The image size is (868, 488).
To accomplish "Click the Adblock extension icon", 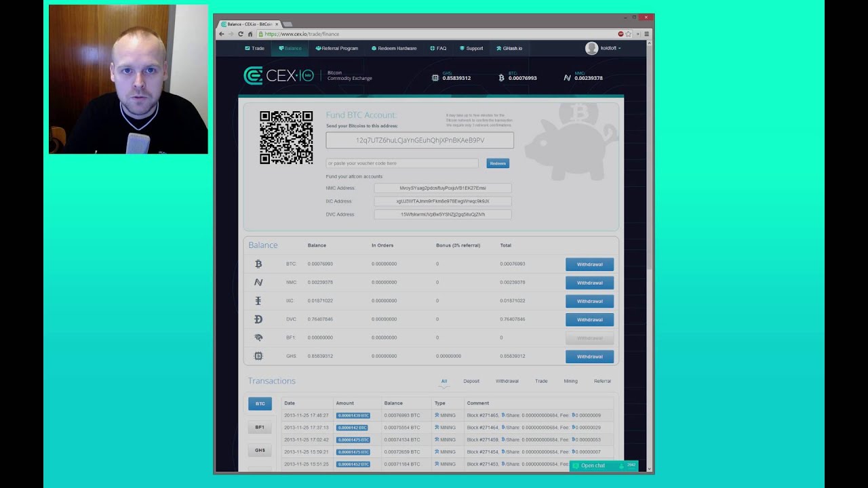I will pos(620,34).
